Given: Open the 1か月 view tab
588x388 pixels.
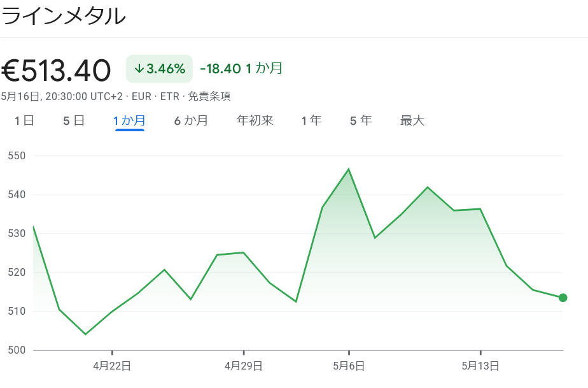Looking at the screenshot, I should [130, 120].
